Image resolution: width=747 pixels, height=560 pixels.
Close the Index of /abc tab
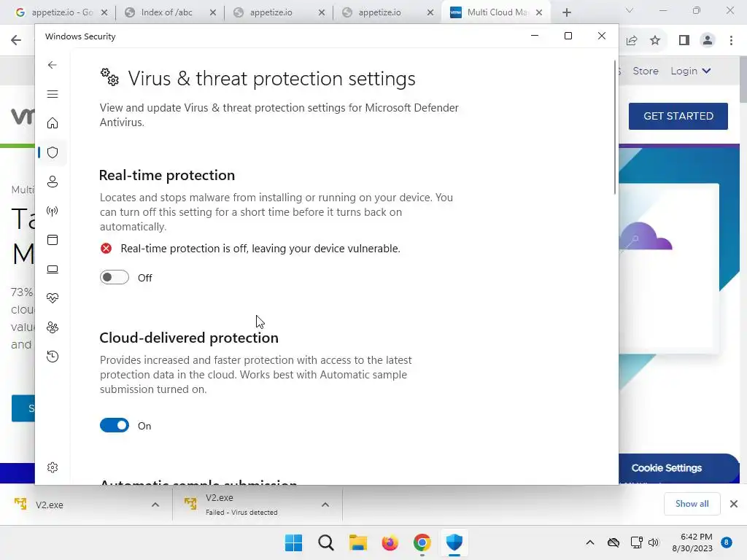[x=213, y=13]
